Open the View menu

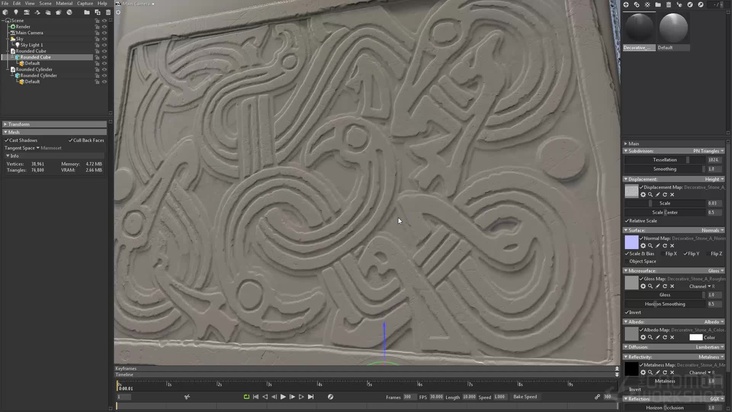(29, 3)
